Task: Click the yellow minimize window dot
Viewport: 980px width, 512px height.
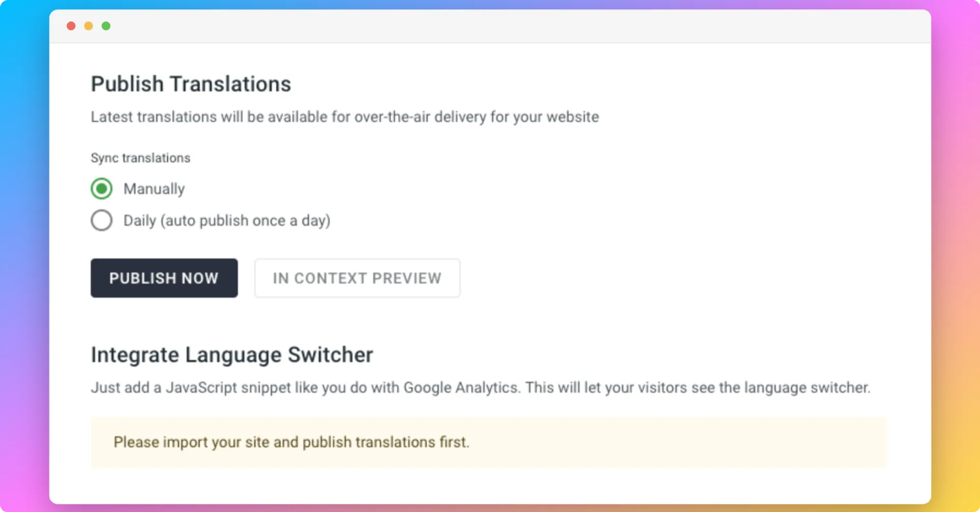Action: (88, 26)
